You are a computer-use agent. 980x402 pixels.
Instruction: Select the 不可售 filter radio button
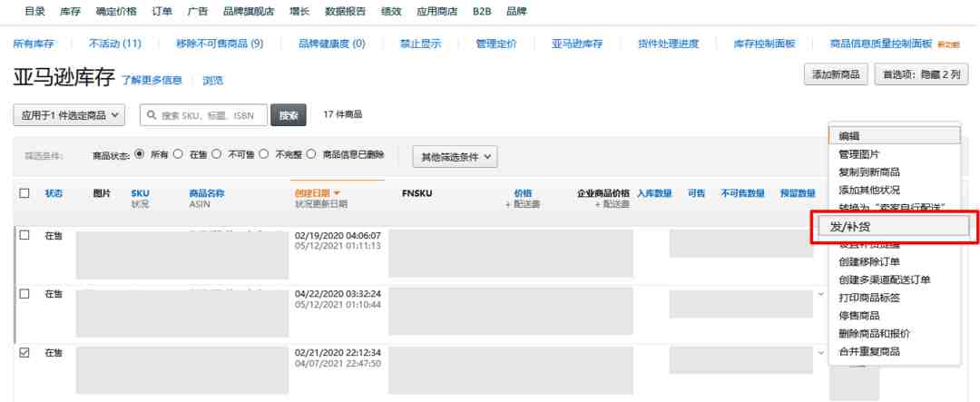(x=217, y=153)
